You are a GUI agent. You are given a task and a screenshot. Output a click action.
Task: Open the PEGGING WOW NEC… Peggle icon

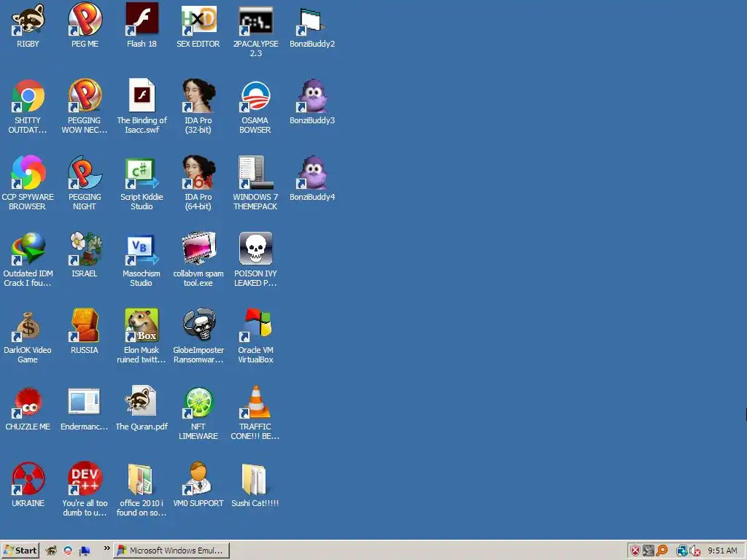[x=85, y=96]
